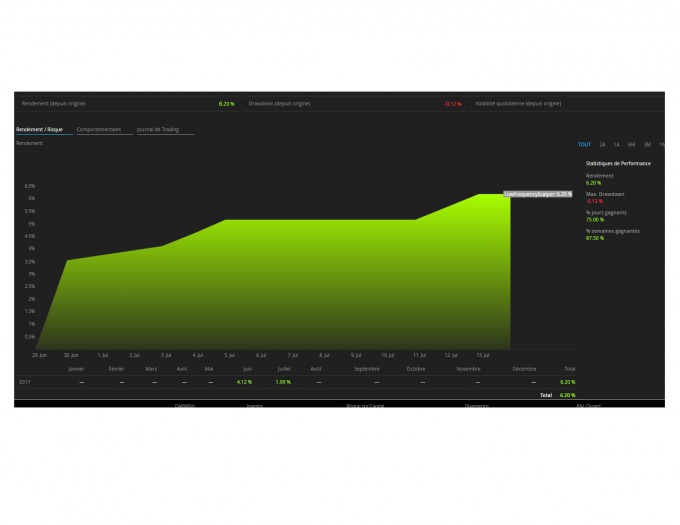Click the 11. Jul date on chart axis
The height and width of the screenshot is (525, 680).
(x=419, y=355)
